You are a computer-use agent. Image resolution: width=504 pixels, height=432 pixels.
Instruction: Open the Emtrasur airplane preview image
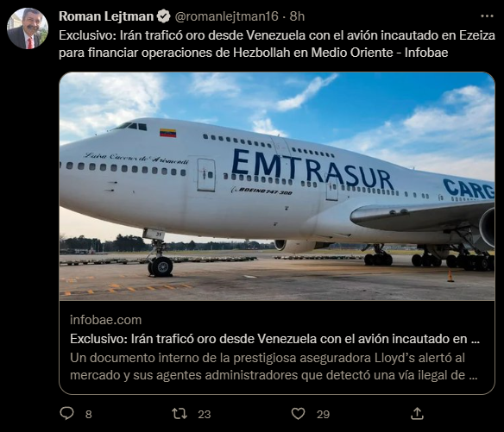[x=277, y=186]
